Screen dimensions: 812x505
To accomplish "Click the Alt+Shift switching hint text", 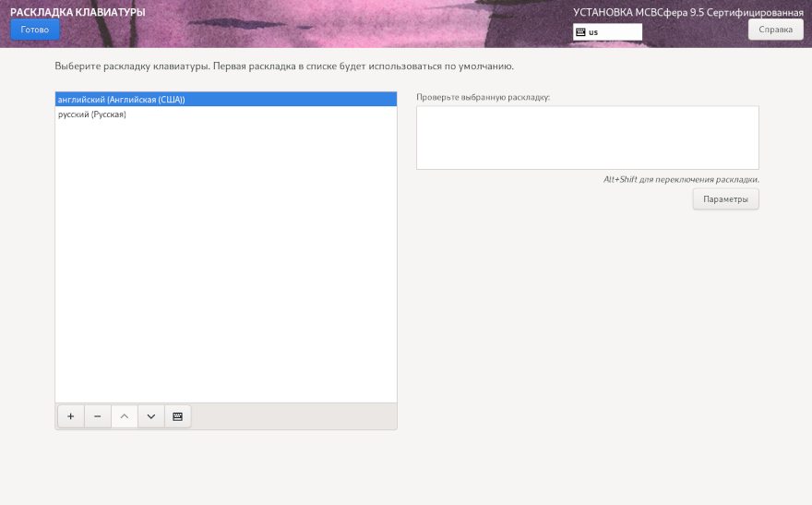I will click(x=681, y=179).
